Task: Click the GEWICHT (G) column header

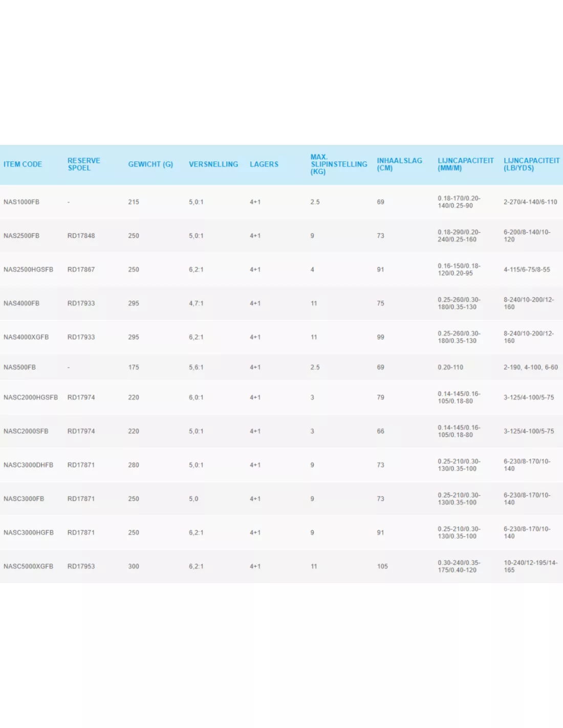Action: (150, 164)
